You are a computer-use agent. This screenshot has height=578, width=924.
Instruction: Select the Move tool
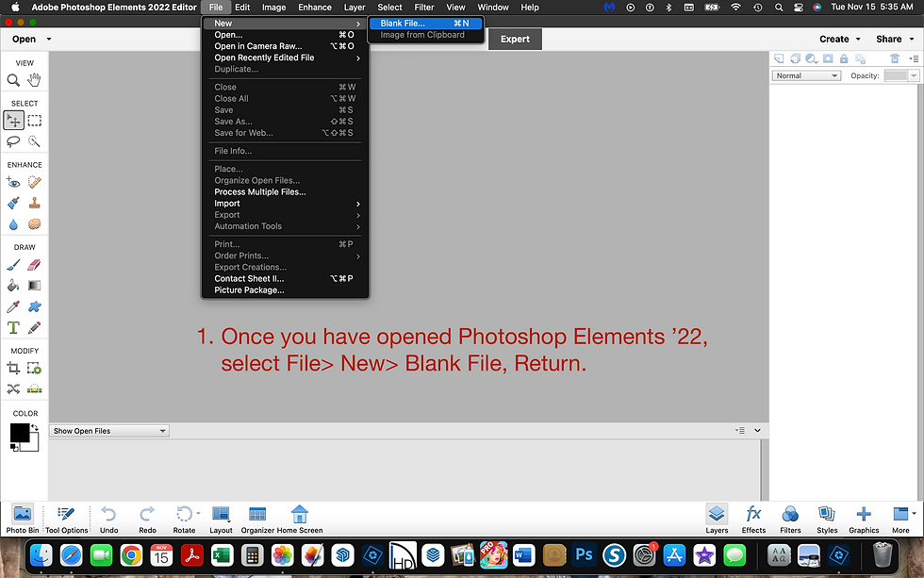pos(13,120)
